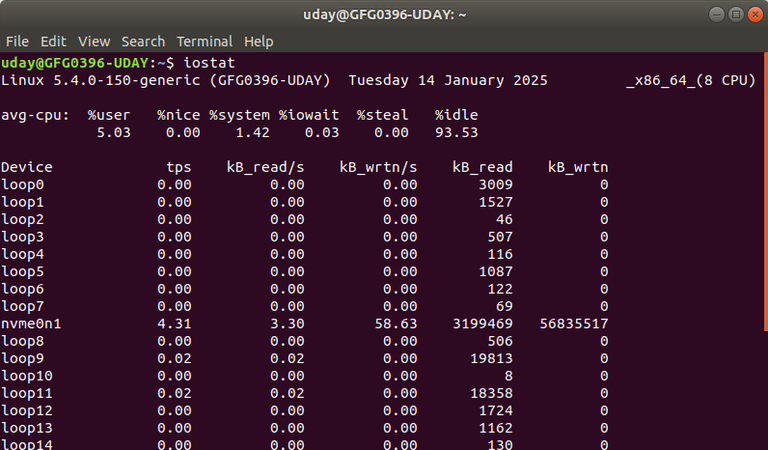The height and width of the screenshot is (450, 768).
Task: Click the kB_read column header
Action: pos(482,167)
